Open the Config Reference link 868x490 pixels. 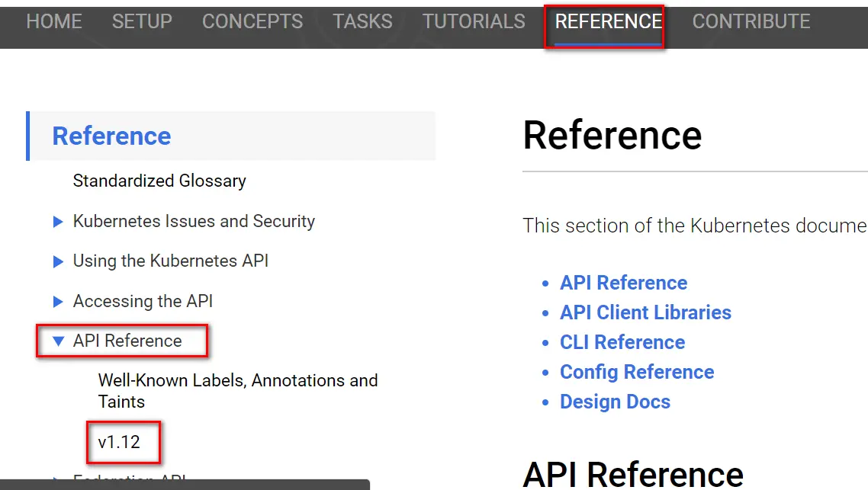click(x=637, y=372)
